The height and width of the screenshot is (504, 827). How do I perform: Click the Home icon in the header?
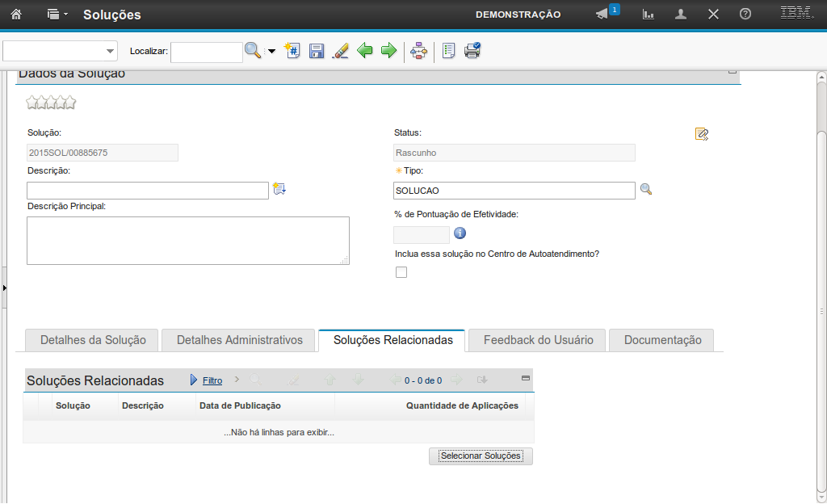click(16, 15)
